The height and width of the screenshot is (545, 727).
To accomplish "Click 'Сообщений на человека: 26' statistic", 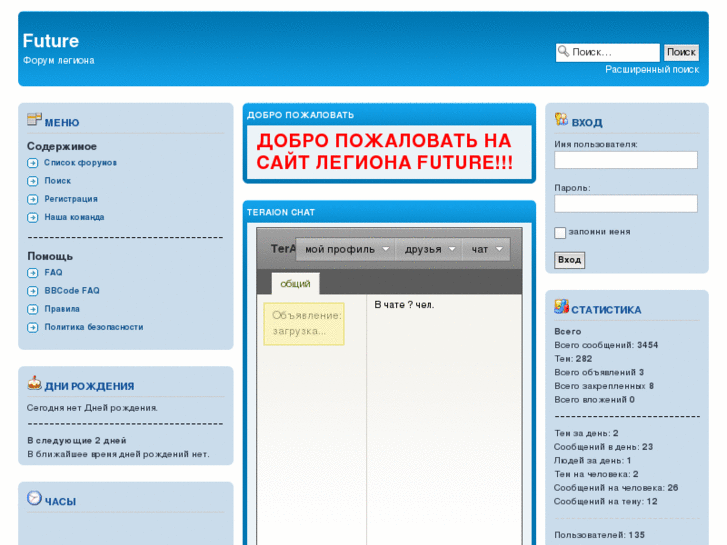I will [616, 488].
